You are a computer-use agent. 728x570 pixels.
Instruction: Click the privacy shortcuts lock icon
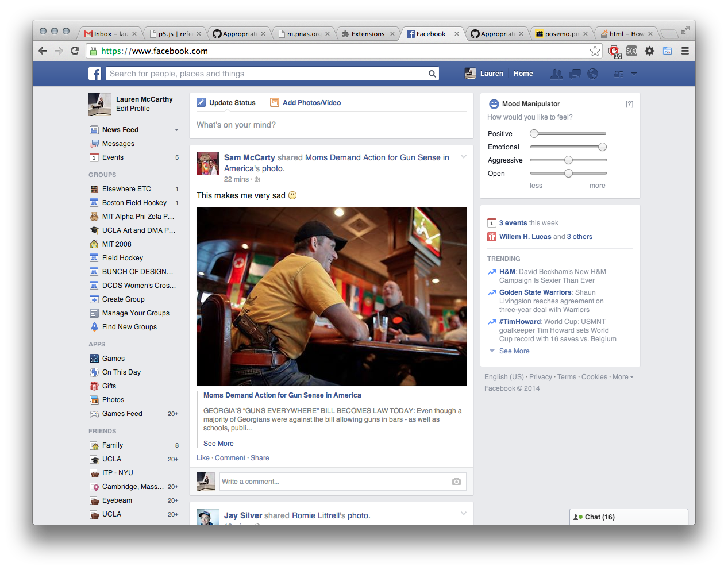click(618, 74)
